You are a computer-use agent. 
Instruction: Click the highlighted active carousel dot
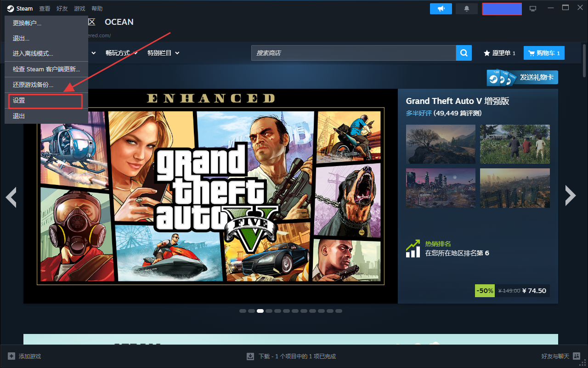point(260,311)
